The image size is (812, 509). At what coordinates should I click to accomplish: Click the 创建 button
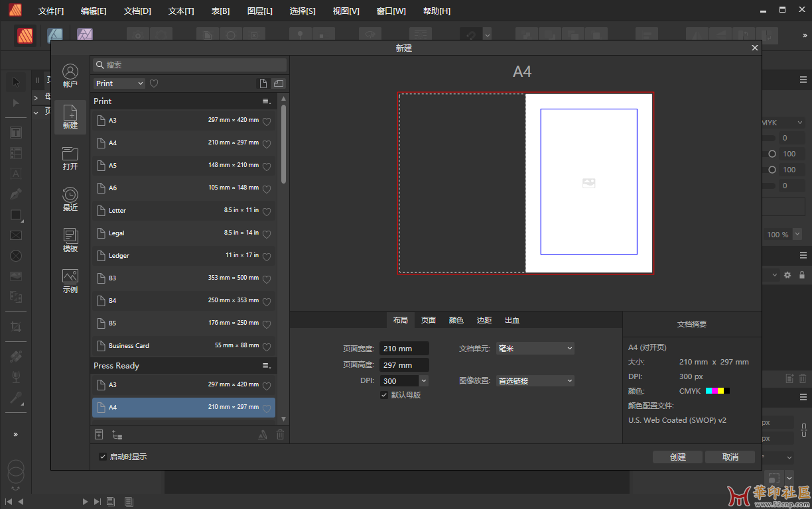[677, 457]
